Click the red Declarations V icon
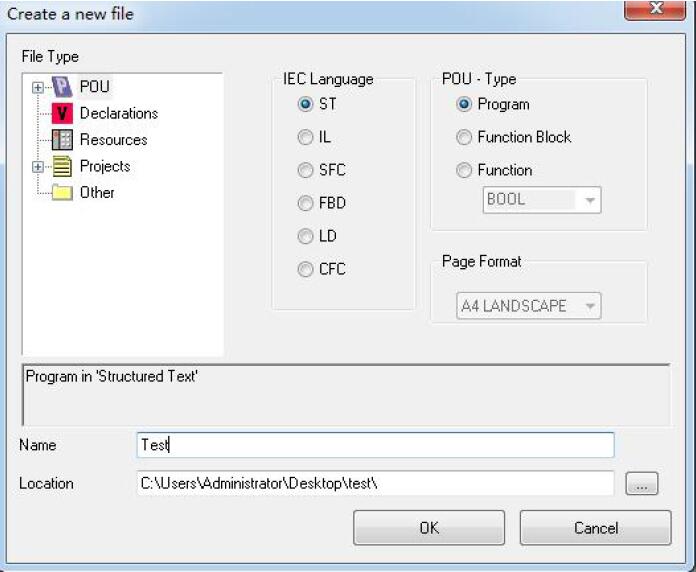 (x=62, y=114)
